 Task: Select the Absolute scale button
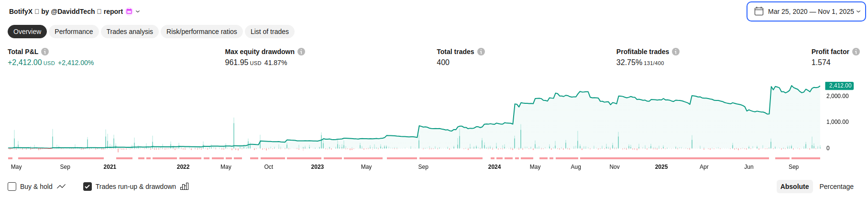coord(794,187)
